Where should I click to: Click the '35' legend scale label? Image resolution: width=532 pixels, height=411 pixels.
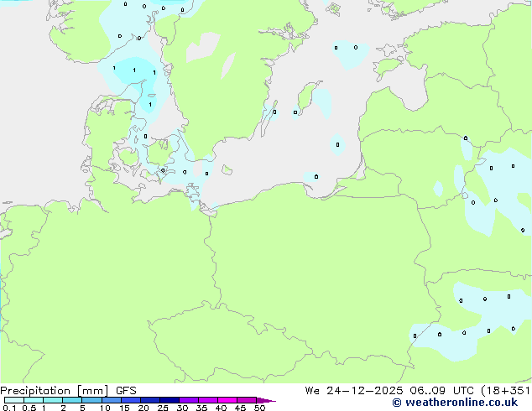201,408
